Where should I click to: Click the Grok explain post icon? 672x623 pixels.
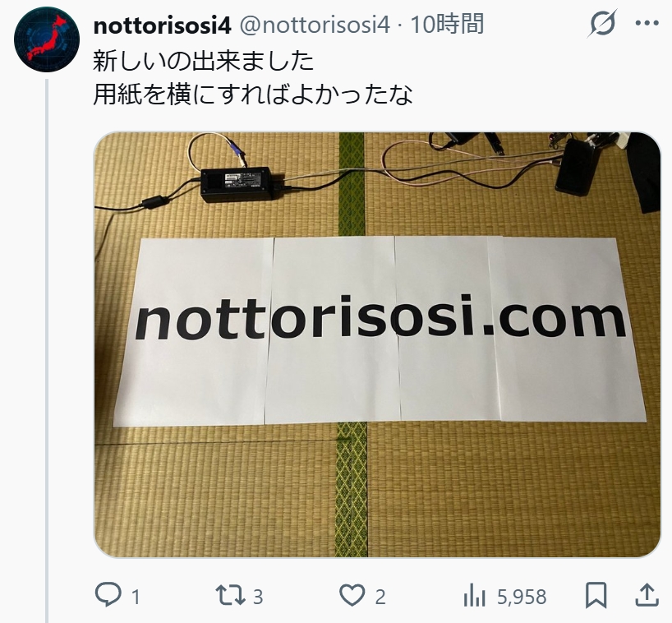[x=602, y=24]
